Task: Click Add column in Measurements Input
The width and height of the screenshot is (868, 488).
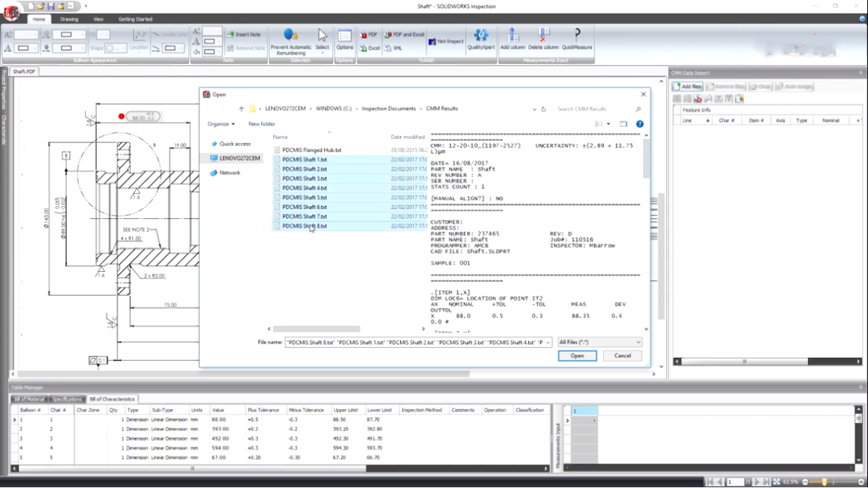Action: (x=513, y=39)
